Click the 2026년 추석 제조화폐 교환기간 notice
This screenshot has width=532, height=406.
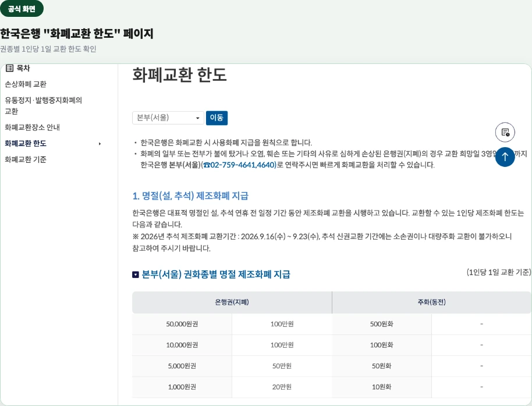(x=322, y=242)
